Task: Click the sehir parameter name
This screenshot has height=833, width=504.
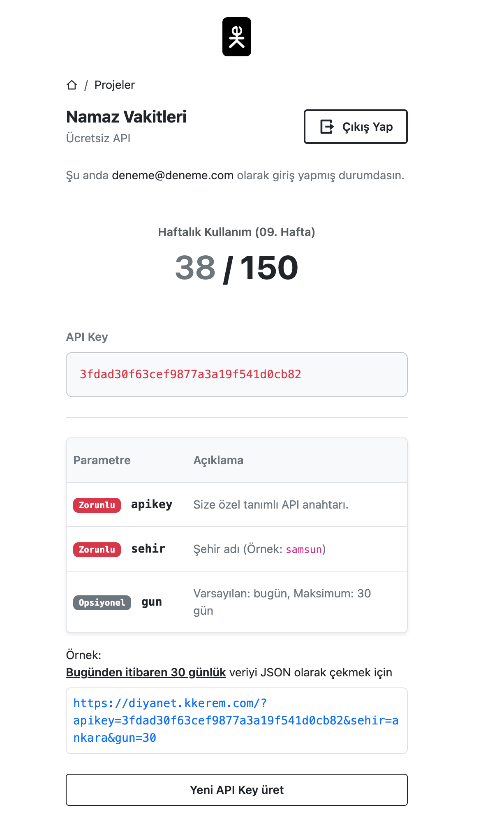Action: click(x=148, y=549)
